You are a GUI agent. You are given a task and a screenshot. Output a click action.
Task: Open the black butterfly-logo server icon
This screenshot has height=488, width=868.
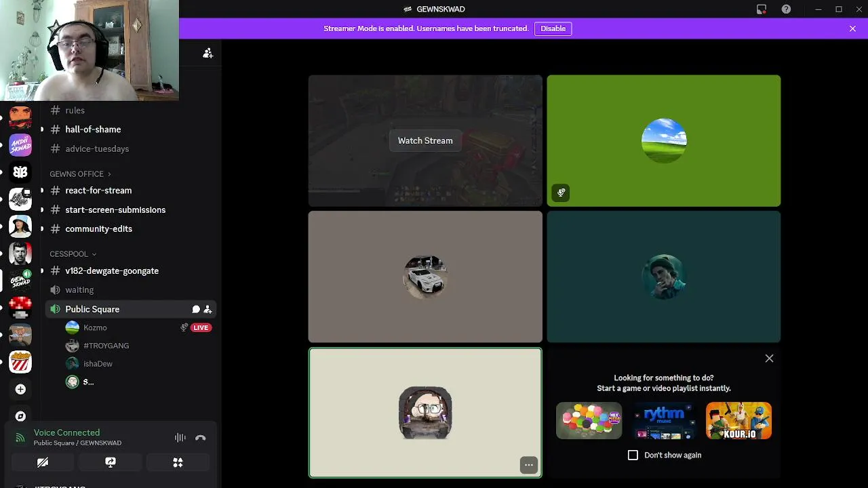click(20, 172)
